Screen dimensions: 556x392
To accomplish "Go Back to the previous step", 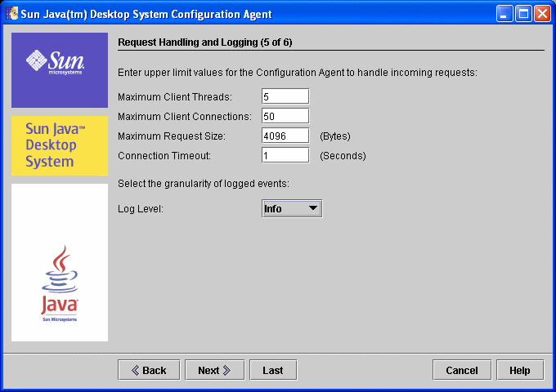I will tap(149, 371).
